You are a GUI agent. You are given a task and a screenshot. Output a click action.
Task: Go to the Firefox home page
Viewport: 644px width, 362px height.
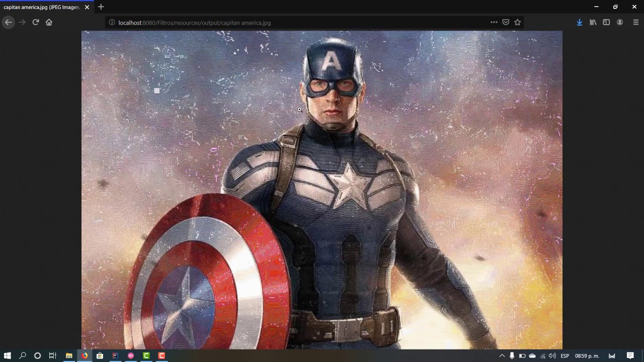[49, 22]
